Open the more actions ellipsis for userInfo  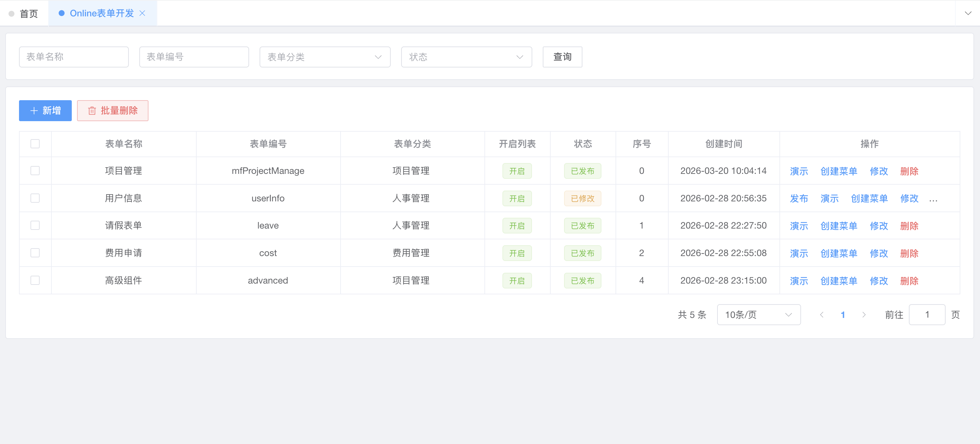[933, 199]
